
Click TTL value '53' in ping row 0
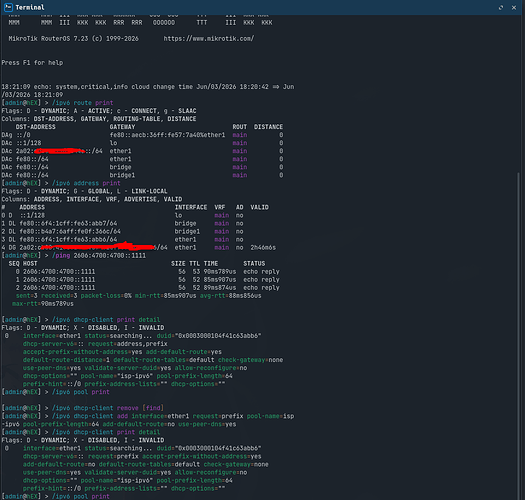point(196,272)
